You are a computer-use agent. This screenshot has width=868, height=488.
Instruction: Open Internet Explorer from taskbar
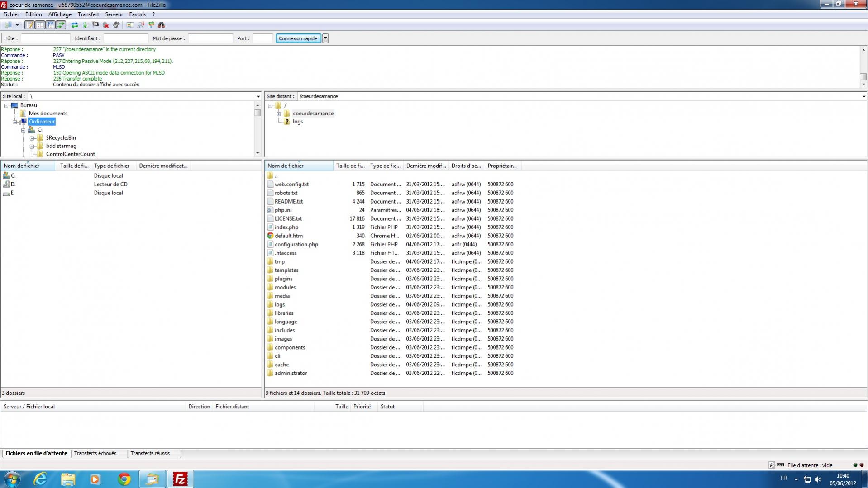click(40, 479)
